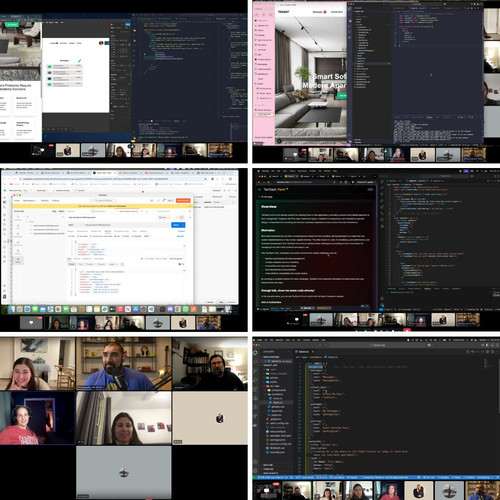The height and width of the screenshot is (500, 500).
Task: Click the green button in the top-left panel's corner
Action: coord(12,24)
